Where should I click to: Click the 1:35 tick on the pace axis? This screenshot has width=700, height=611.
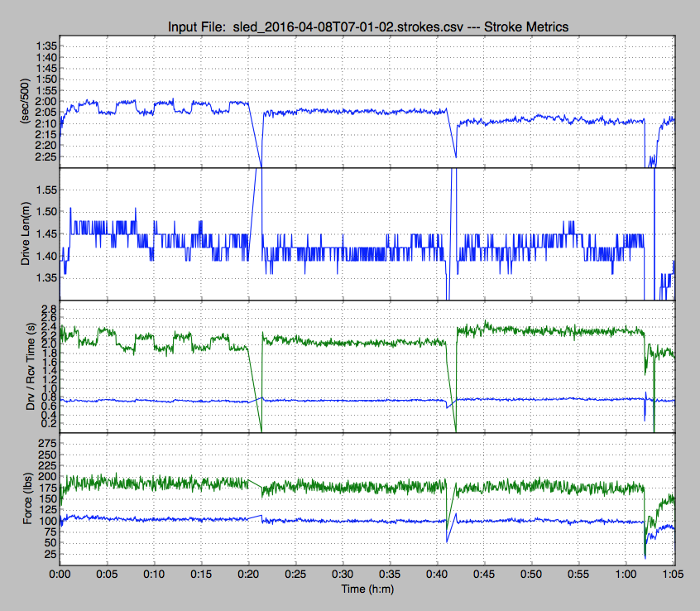[x=46, y=46]
